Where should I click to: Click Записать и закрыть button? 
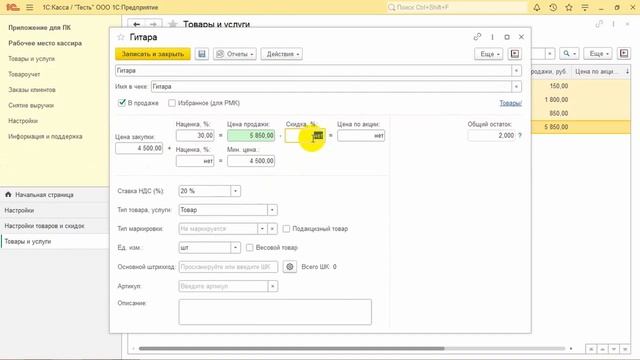pyautogui.click(x=153, y=54)
